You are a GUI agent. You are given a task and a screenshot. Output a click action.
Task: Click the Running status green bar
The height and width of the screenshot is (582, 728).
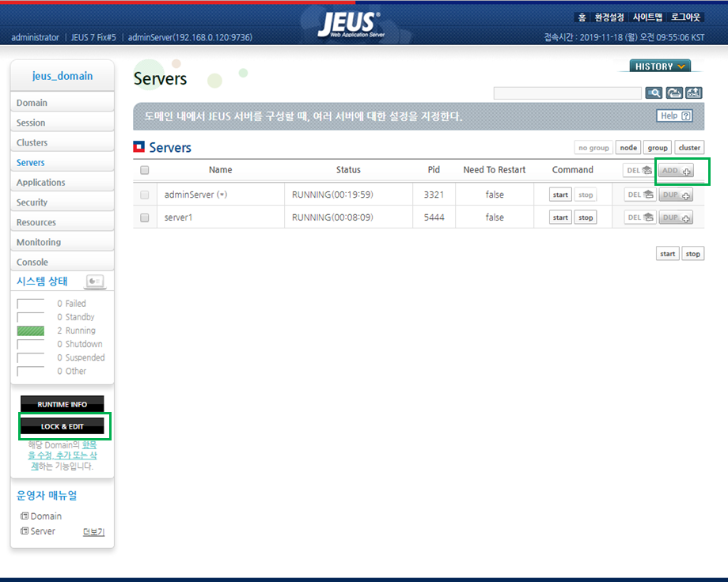tap(31, 331)
